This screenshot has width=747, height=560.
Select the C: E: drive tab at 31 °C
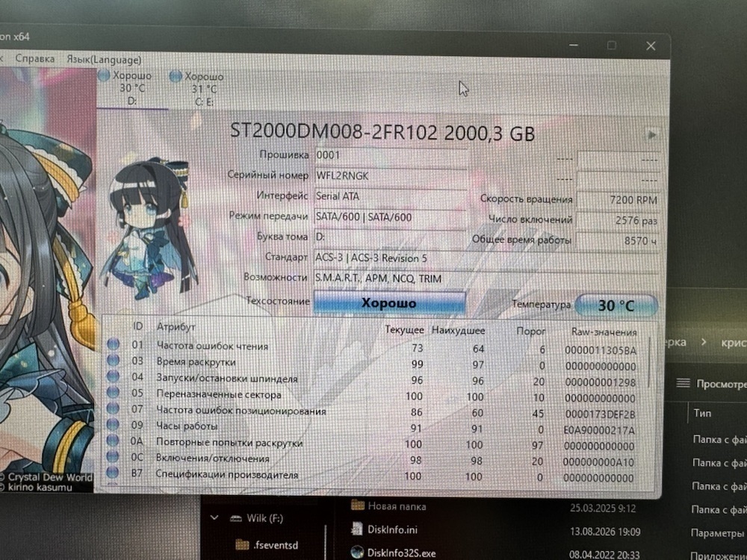pos(204,89)
